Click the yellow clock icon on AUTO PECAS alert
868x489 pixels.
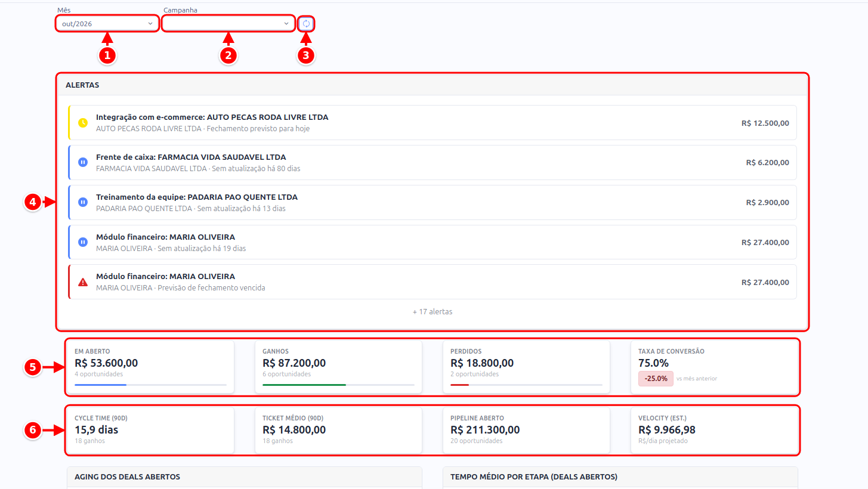(83, 123)
